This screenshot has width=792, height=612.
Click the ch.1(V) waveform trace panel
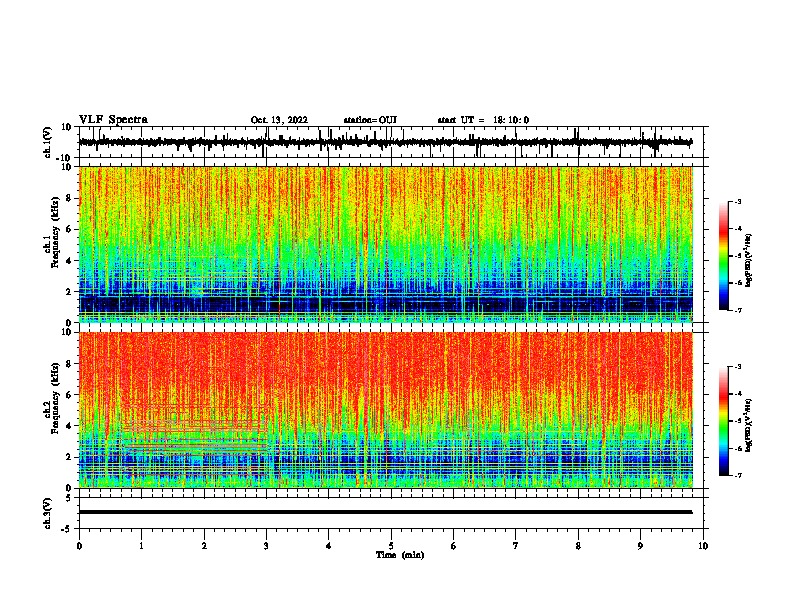pos(391,142)
